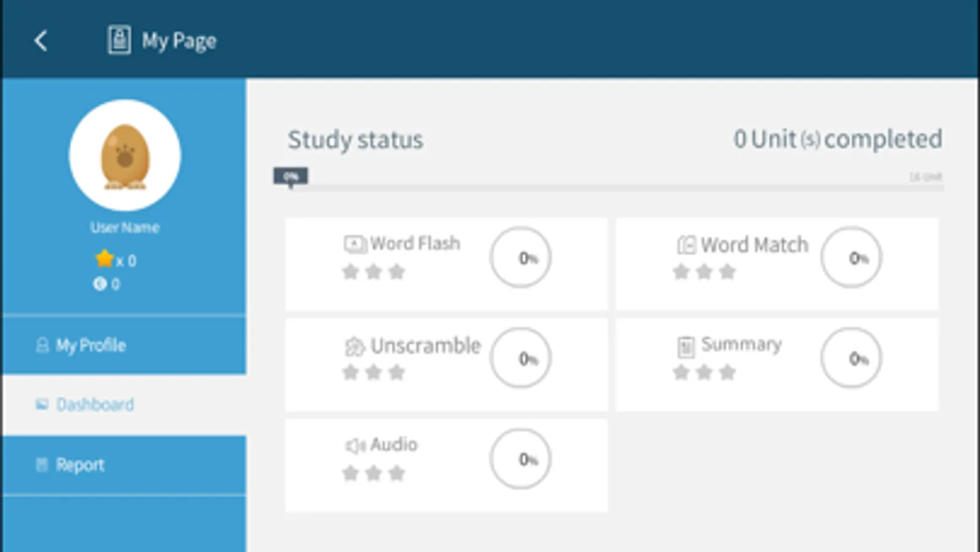Click the Summary activity label
The image size is (980, 552).
point(741,345)
